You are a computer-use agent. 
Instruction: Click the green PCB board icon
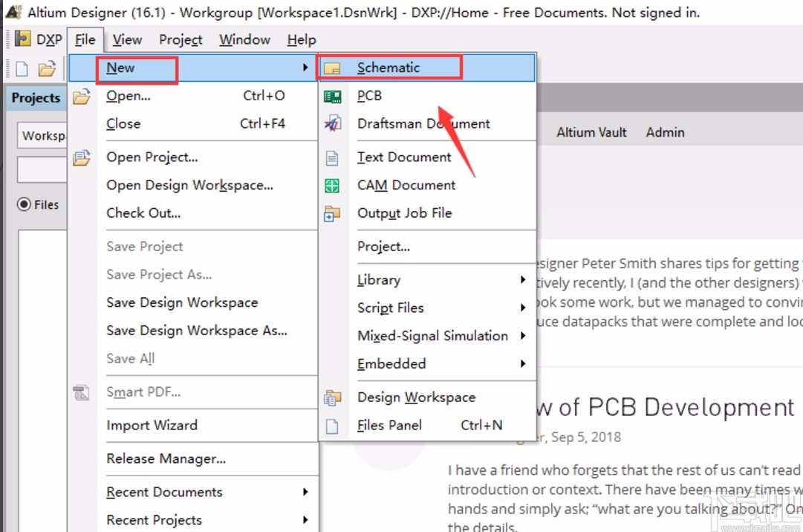(332, 97)
